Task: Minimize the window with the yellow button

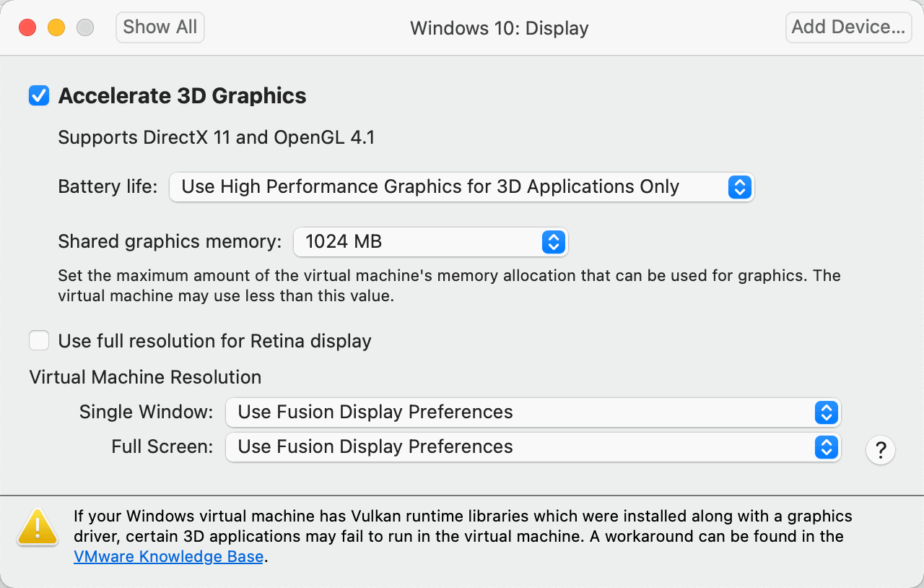Action: pos(56,27)
